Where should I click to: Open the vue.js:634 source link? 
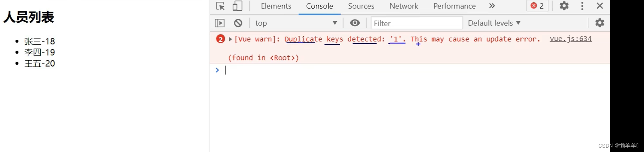click(570, 39)
